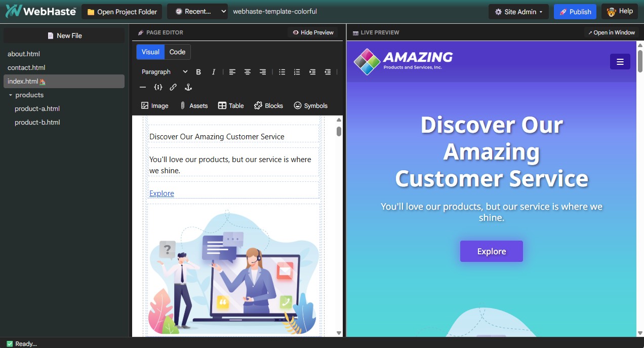Open product-a.html
The image size is (644, 348).
37,108
